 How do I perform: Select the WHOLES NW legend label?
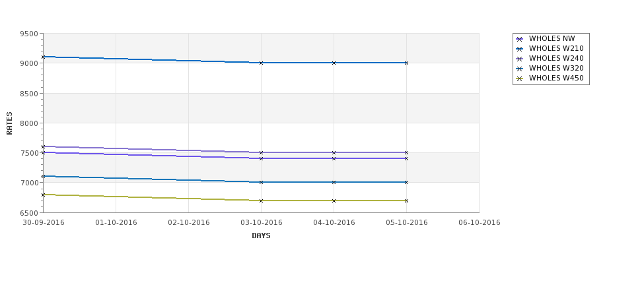coord(552,38)
